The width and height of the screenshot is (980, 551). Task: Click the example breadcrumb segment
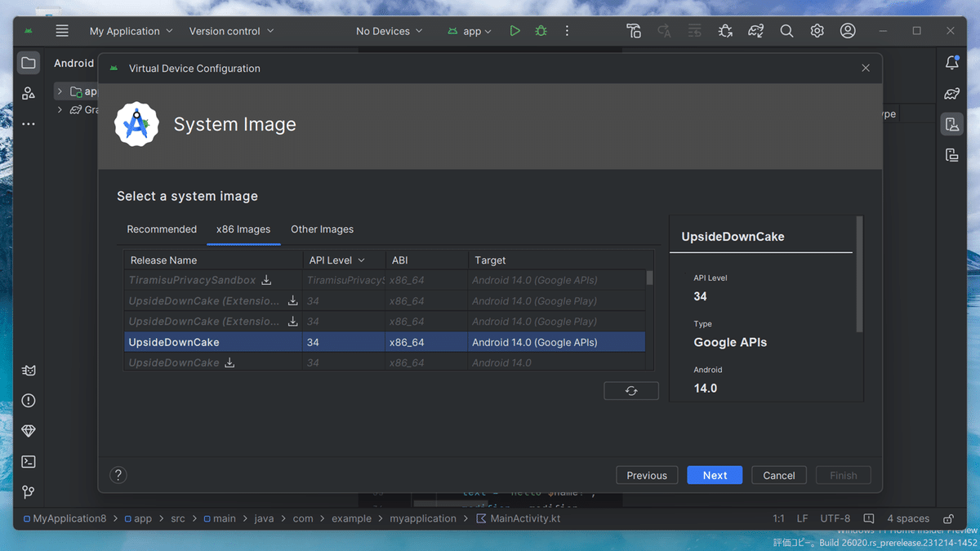[x=352, y=518]
